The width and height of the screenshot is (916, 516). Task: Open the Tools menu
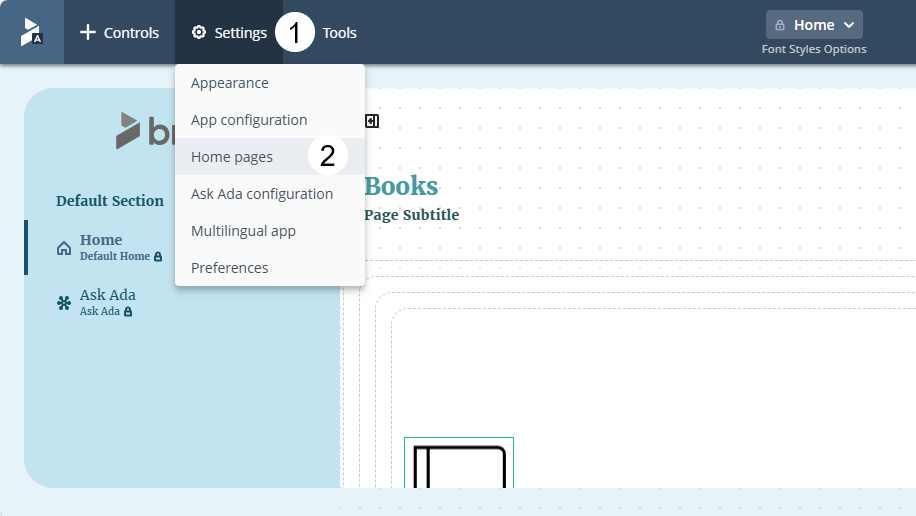pos(339,33)
